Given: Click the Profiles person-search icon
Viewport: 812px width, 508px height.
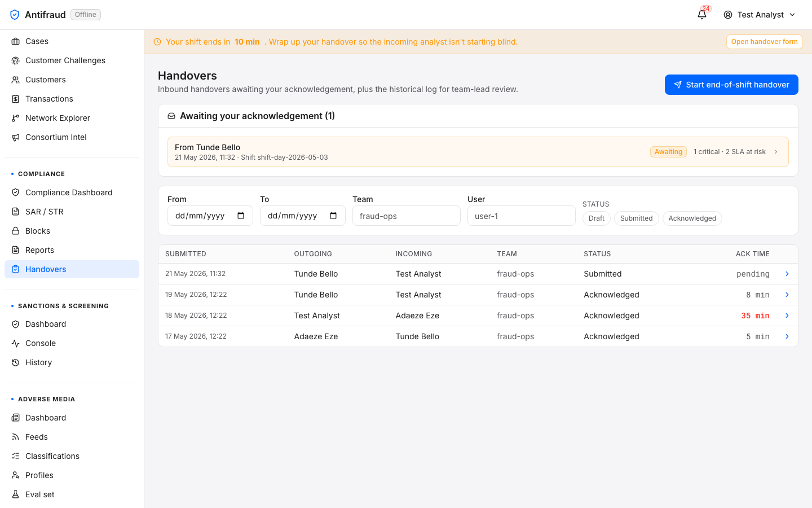Looking at the screenshot, I should [x=16, y=475].
